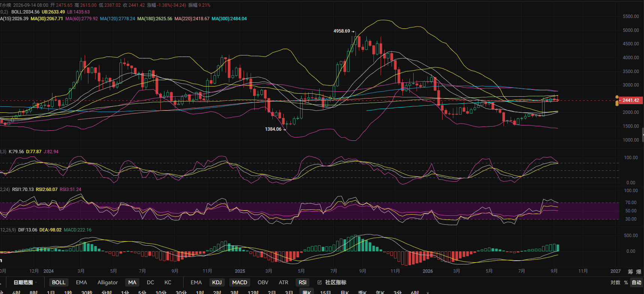
Task: Click the RSI2:60.07 legend value
Action: [x=47, y=190]
